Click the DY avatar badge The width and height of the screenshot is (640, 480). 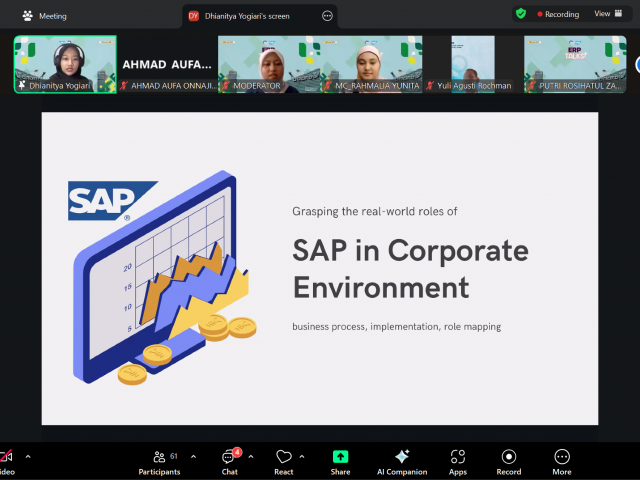[193, 16]
